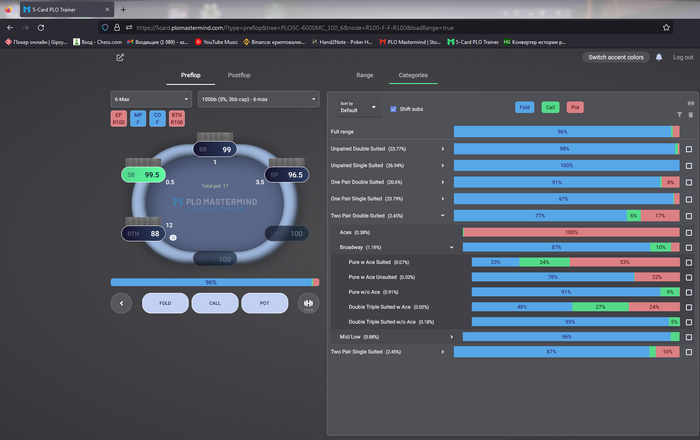Screen dimensions: 700x440
Task: Click the filter funnel icon in Categories panel
Action: click(679, 115)
